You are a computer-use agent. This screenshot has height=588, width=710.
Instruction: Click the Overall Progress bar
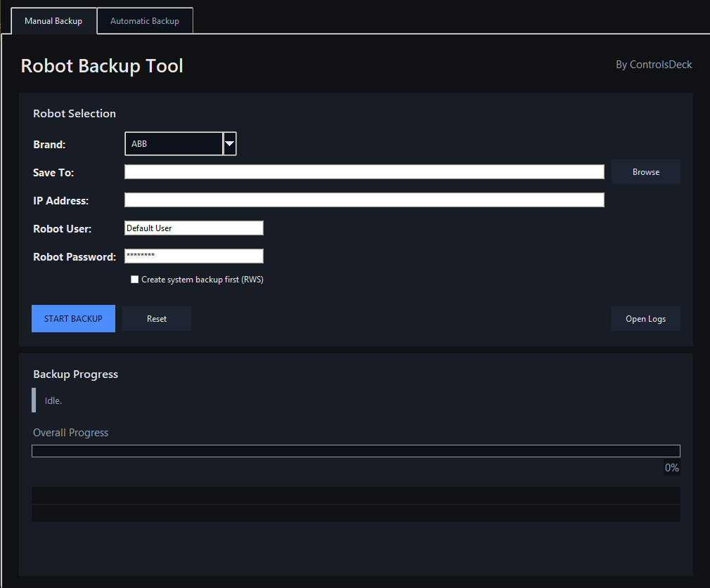coord(356,450)
